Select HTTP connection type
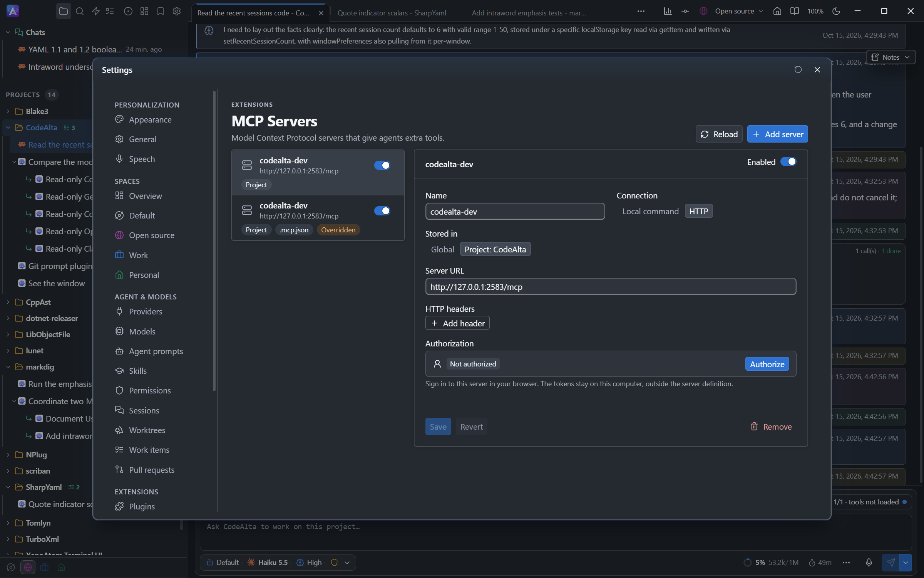The height and width of the screenshot is (578, 924). 698,211
